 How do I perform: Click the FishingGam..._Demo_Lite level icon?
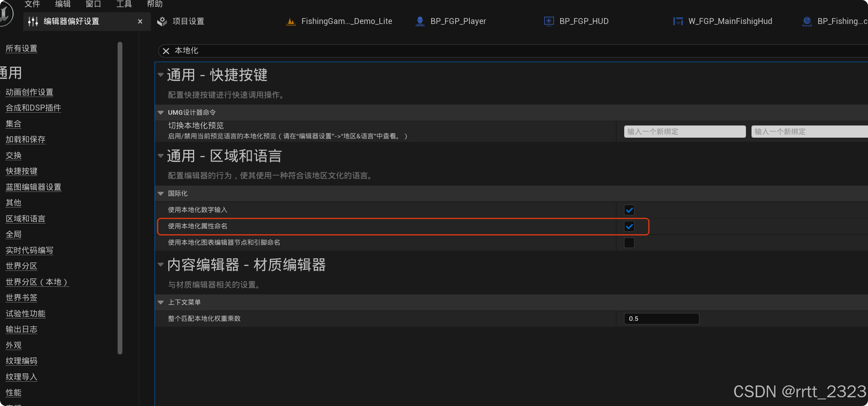pyautogui.click(x=291, y=22)
